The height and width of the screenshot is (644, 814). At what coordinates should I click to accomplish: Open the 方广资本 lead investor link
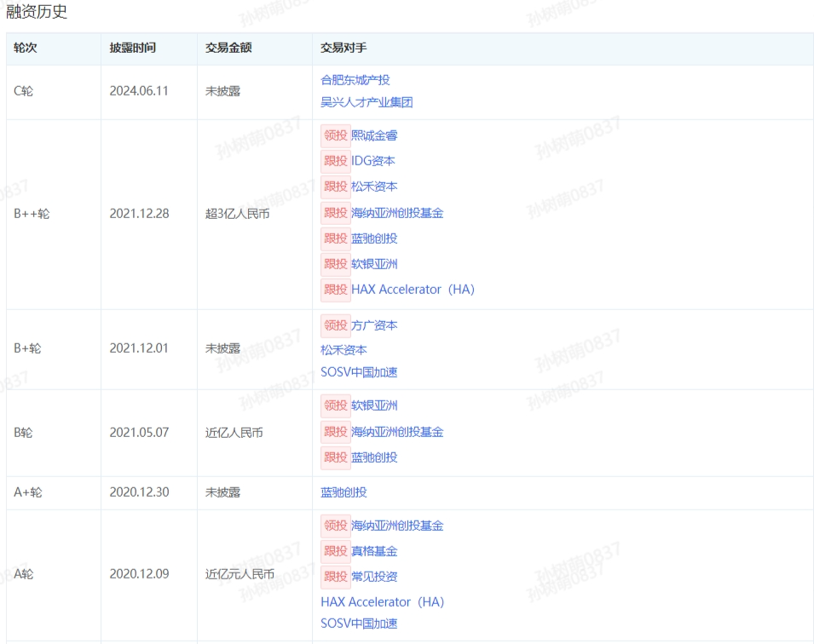(374, 325)
